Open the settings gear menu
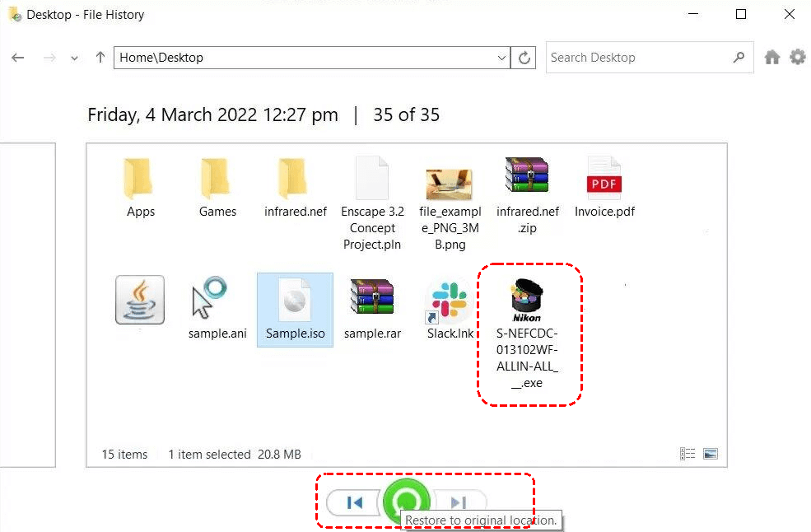This screenshot has height=532, width=811. (798, 57)
